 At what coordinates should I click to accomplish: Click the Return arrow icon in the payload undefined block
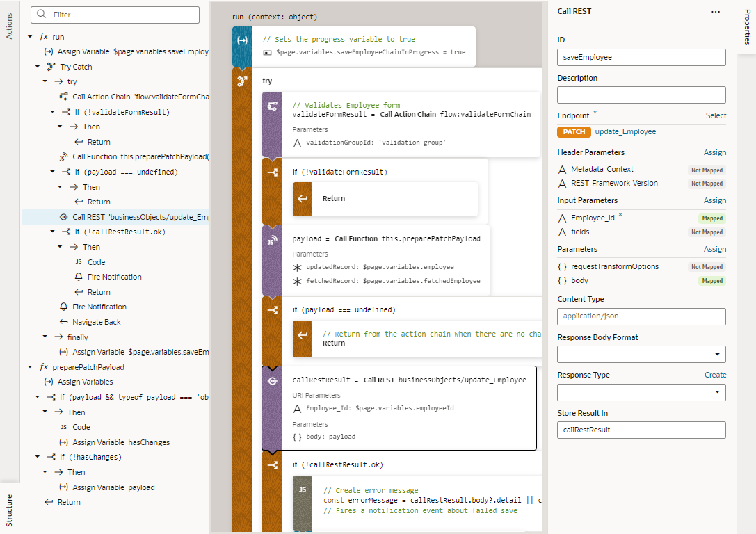303,335
